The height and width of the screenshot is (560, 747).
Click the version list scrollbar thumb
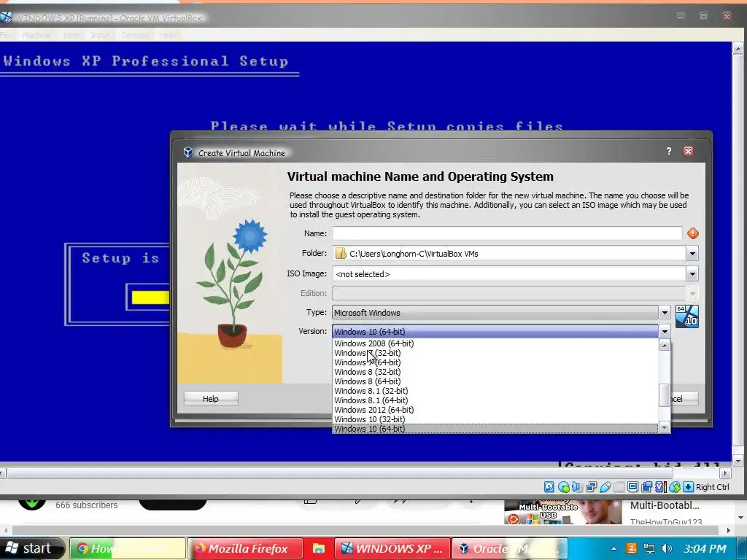click(x=665, y=395)
